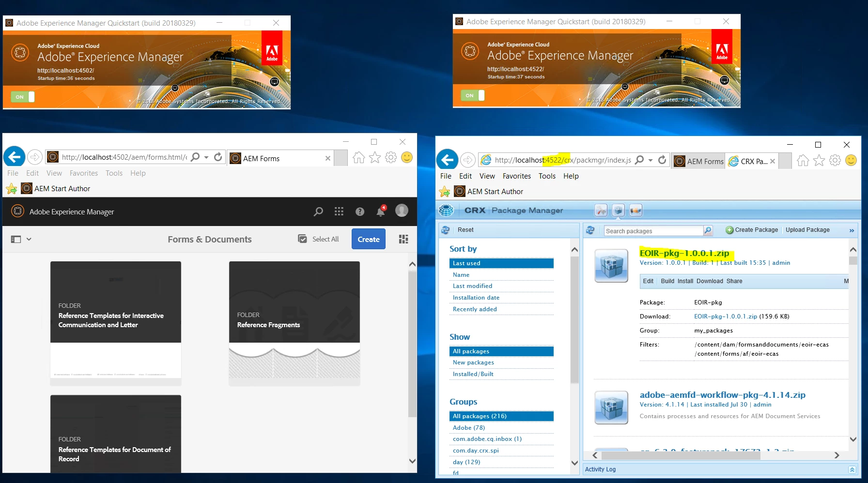Screen dimensions: 868x483
Task: Click Forms list vertical scrollbar down arrow
Action: point(412,461)
